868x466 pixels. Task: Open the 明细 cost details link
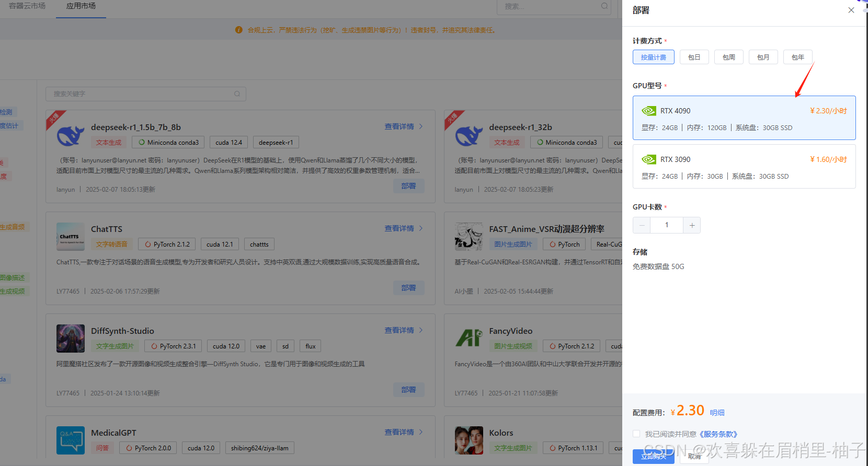[717, 413]
